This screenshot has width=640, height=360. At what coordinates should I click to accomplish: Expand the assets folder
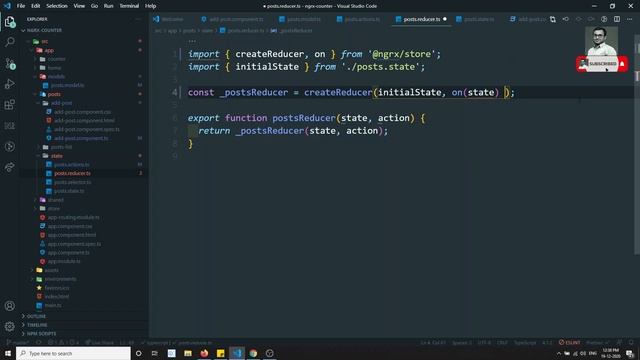pyautogui.click(x=51, y=270)
